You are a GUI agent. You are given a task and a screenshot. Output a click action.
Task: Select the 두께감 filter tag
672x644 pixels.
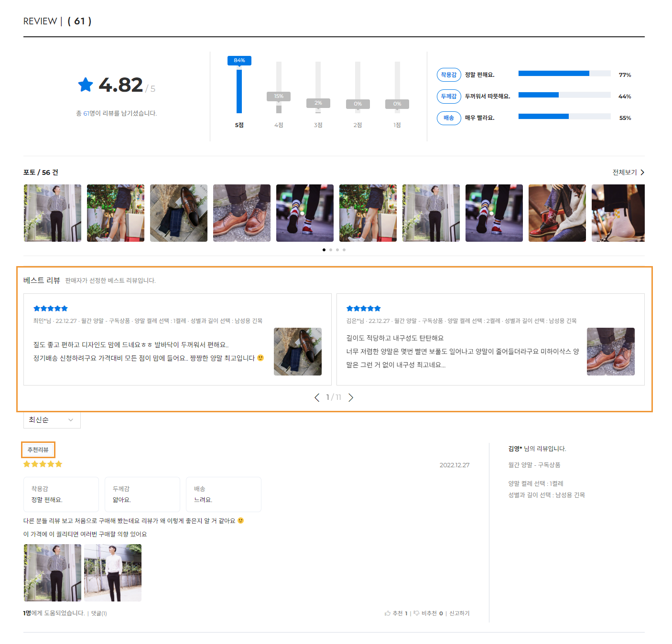[x=448, y=97]
